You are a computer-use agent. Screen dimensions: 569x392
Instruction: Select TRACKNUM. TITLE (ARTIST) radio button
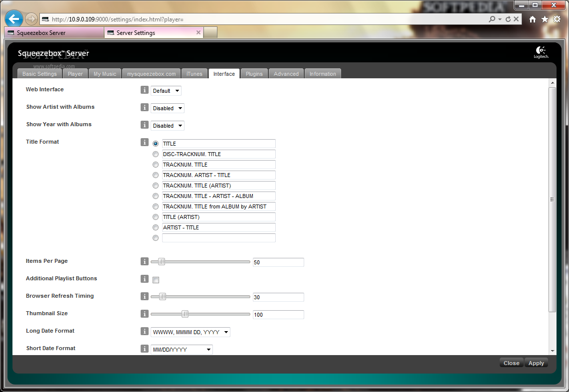click(x=156, y=186)
